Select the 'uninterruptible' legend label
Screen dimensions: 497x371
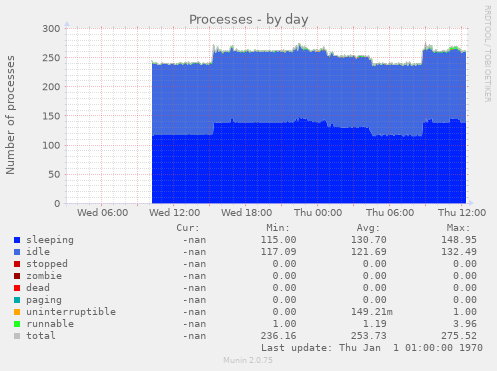pos(71,312)
